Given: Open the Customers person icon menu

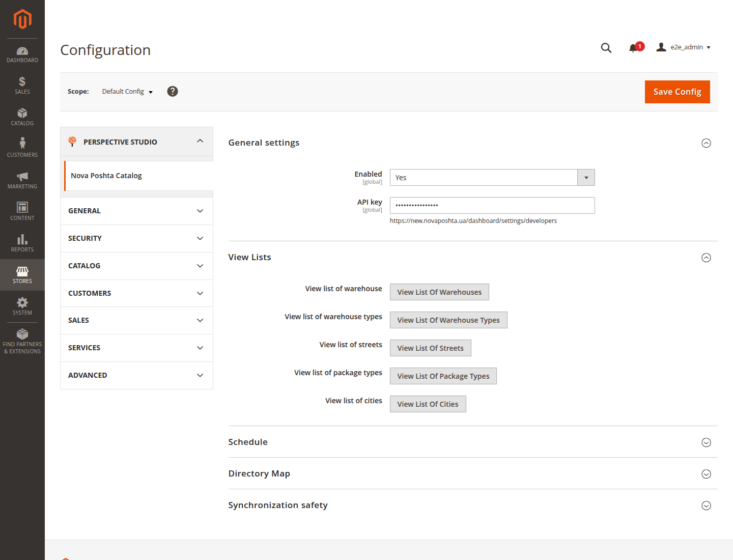Looking at the screenshot, I should [x=22, y=148].
